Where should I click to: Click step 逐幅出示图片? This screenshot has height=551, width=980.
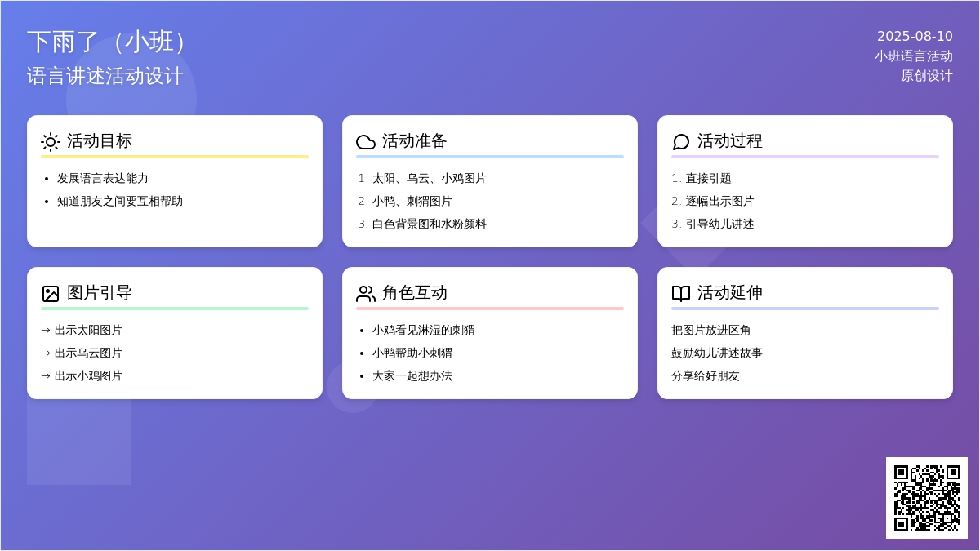tap(720, 202)
